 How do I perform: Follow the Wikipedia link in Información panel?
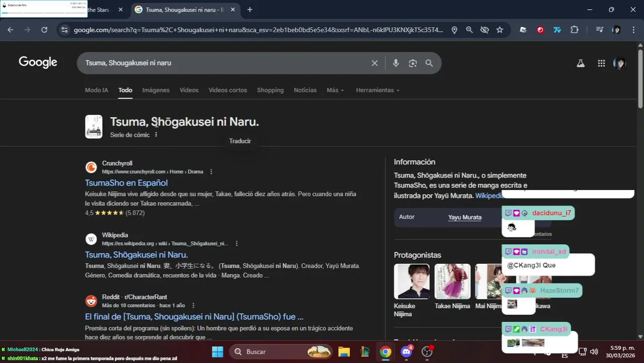(490, 196)
